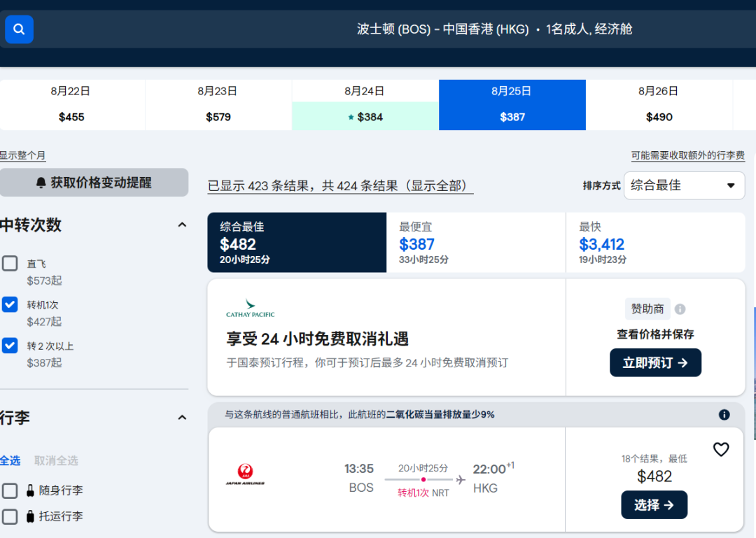Switch to the 最便宜 $387 tab
This screenshot has width=756, height=538.
pos(475,243)
